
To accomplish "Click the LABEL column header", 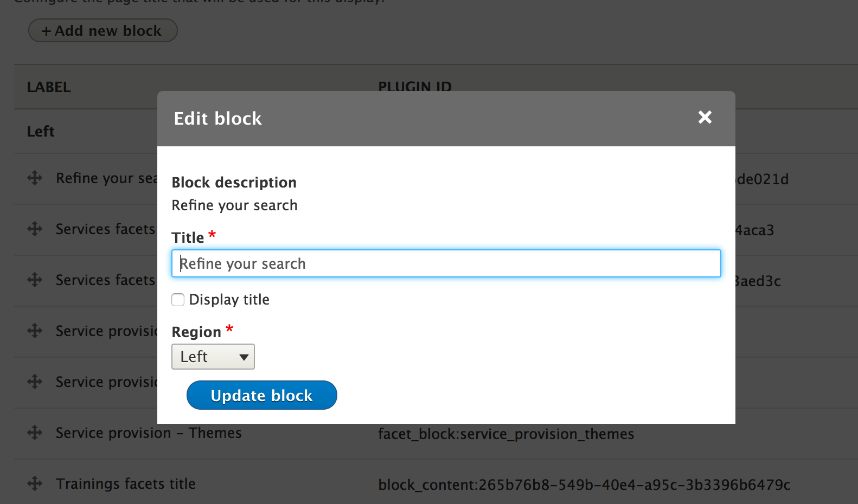I will [49, 87].
